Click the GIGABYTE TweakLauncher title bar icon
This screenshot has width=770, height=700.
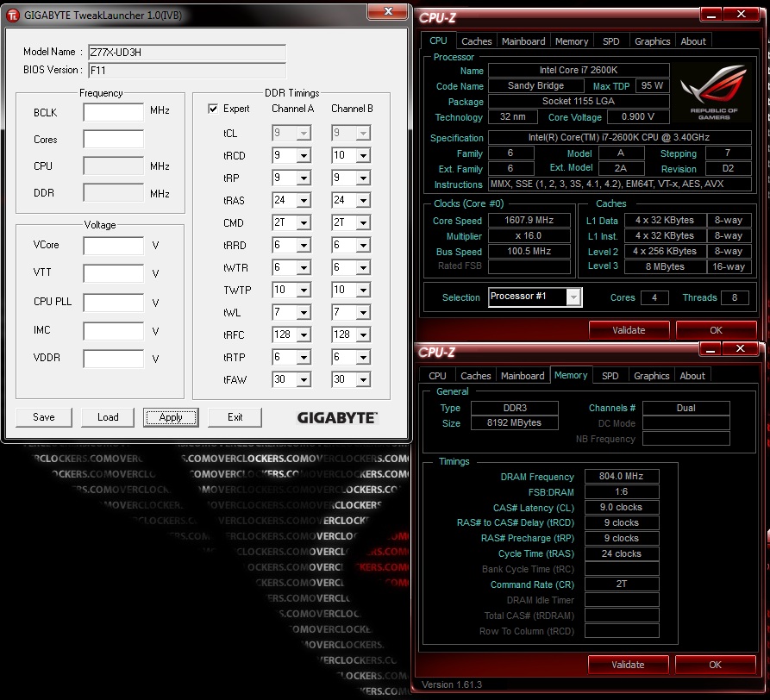[x=13, y=16]
